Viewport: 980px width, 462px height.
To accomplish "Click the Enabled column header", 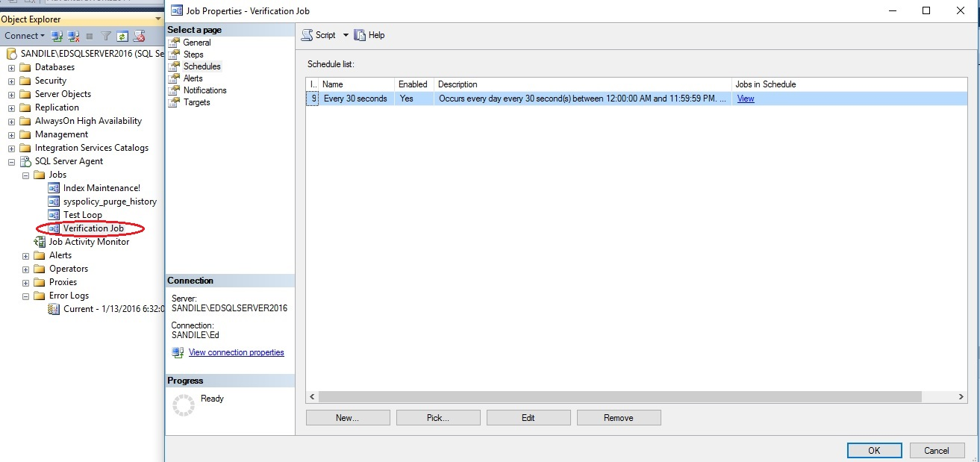I will (414, 84).
